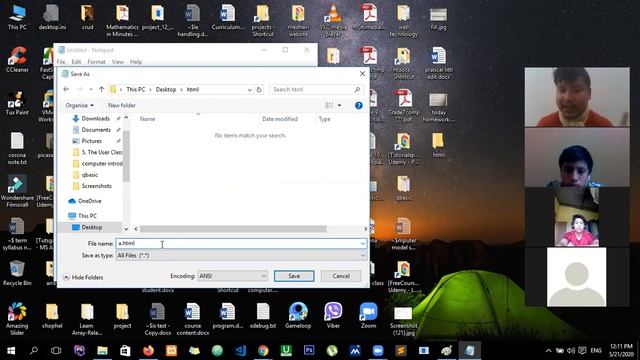Open Zoom from the taskbar
The height and width of the screenshot is (360, 640).
pos(378,351)
